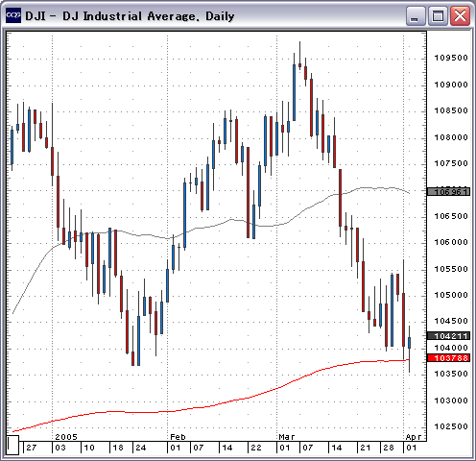
Task: Maximize the DJI chart window
Action: (x=438, y=15)
